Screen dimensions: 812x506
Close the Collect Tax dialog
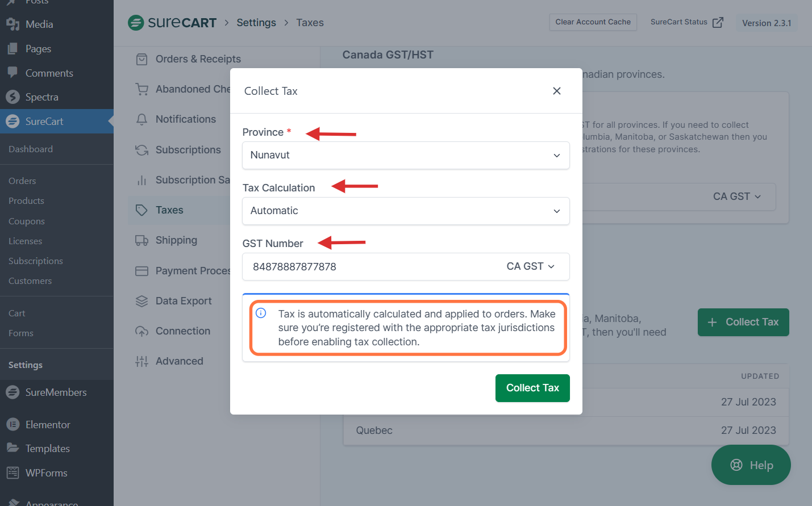coord(556,91)
